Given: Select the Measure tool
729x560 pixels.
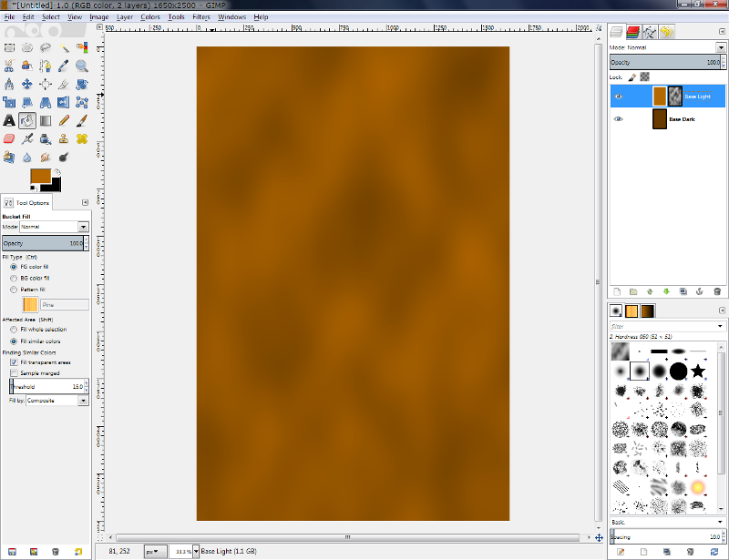Looking at the screenshot, I should coord(9,84).
